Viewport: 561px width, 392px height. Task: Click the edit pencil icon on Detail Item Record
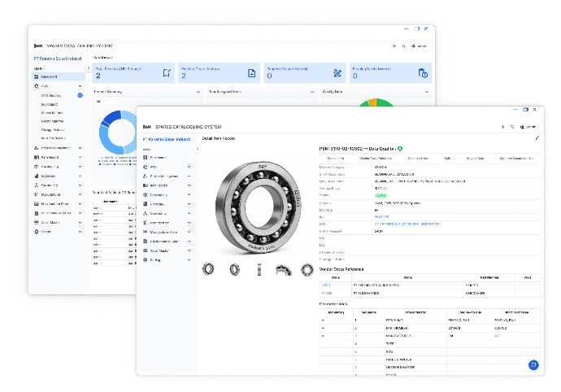click(x=537, y=137)
